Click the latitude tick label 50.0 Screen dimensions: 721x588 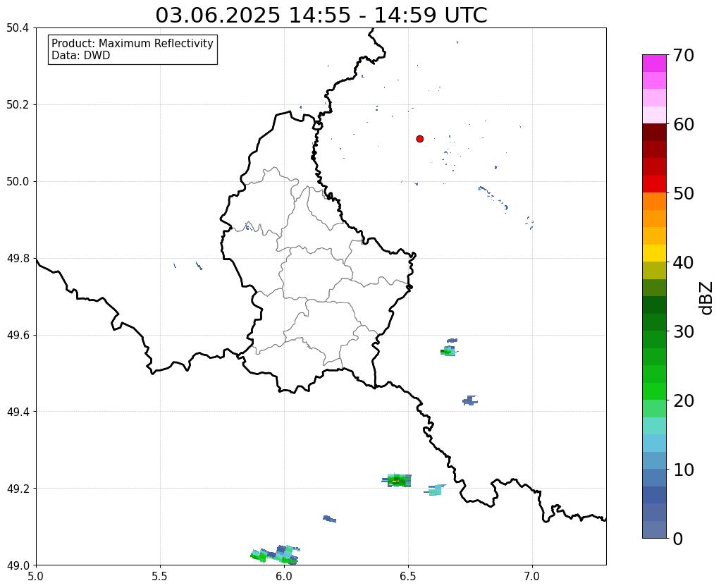click(18, 182)
